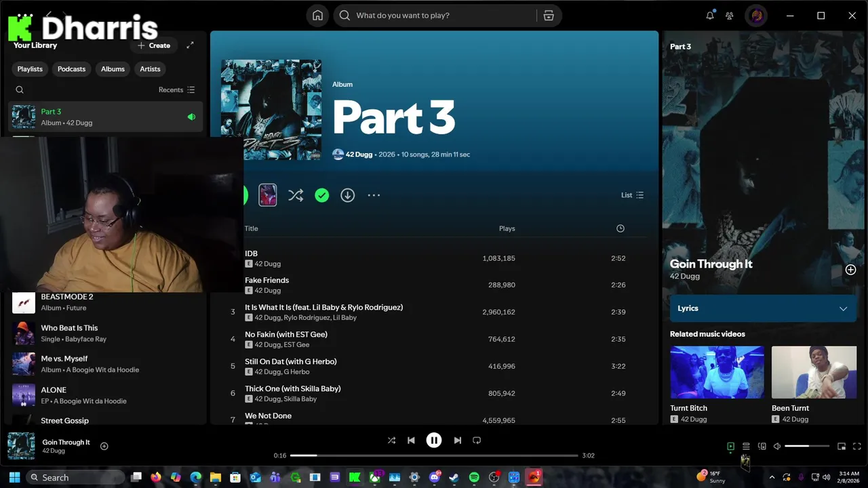Open the Been Turnt music video thumbnail
The width and height of the screenshot is (868, 488).
point(814,372)
